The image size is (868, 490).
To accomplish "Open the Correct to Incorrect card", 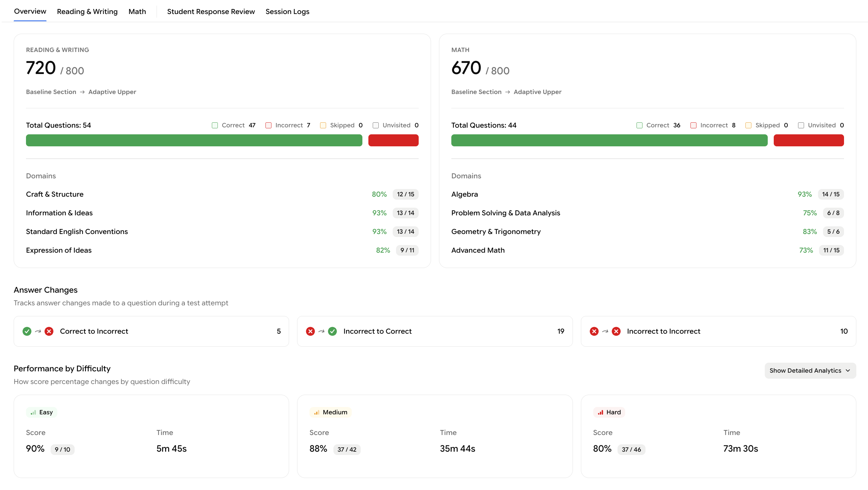I will tap(151, 332).
